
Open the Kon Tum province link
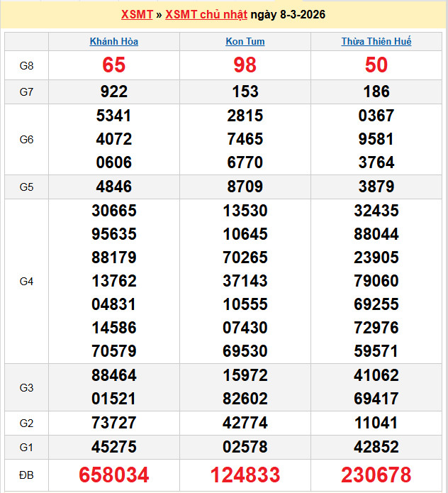point(245,41)
